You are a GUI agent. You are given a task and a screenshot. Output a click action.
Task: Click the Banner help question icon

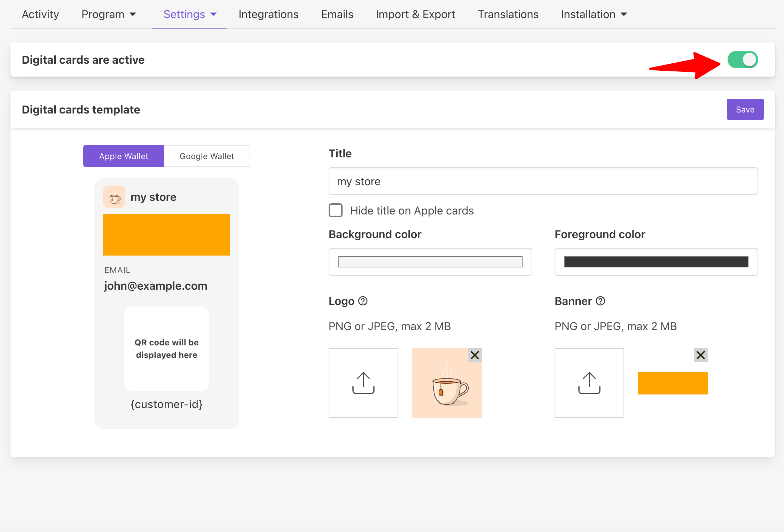pos(601,301)
